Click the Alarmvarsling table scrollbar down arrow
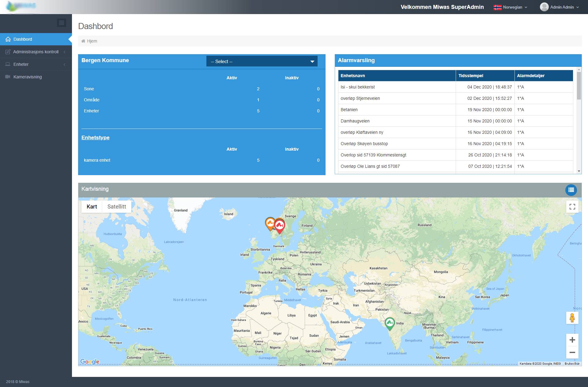588x387 pixels. click(579, 171)
